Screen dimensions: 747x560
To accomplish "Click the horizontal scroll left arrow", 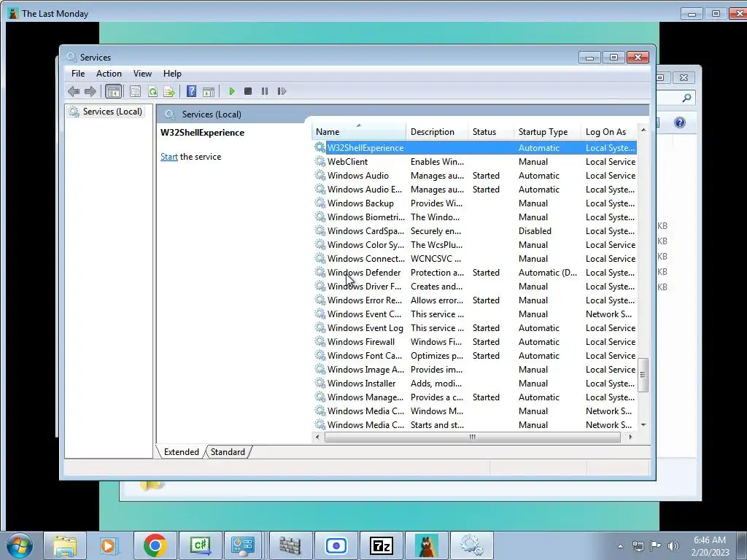I will [318, 437].
